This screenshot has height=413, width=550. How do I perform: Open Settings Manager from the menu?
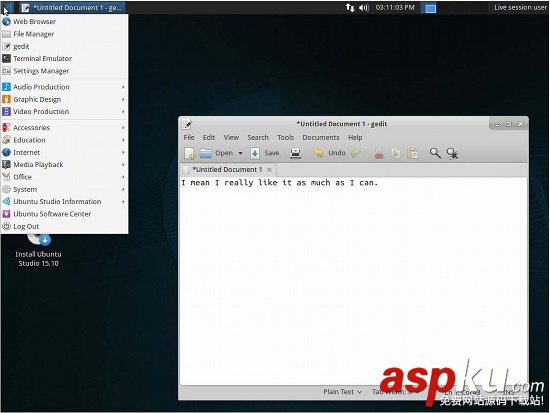(x=65, y=71)
